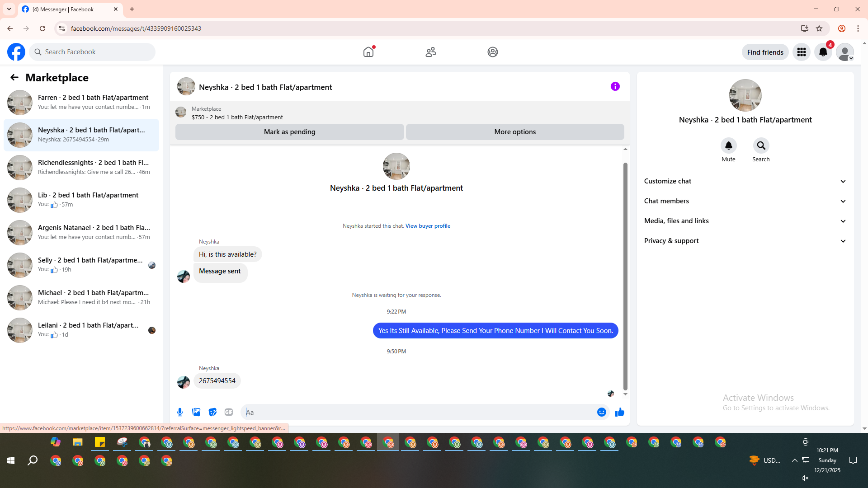868x488 pixels.
Task: Click Find friends button
Action: coord(765,52)
